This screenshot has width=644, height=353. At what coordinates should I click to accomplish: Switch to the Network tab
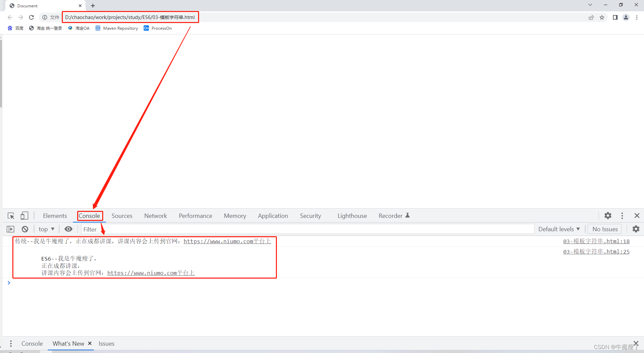click(156, 216)
